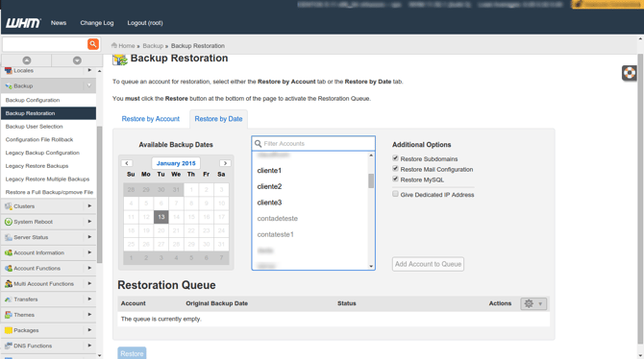This screenshot has width=644, height=359.
Task: Open the lifebuoy support icon
Action: 630,73
